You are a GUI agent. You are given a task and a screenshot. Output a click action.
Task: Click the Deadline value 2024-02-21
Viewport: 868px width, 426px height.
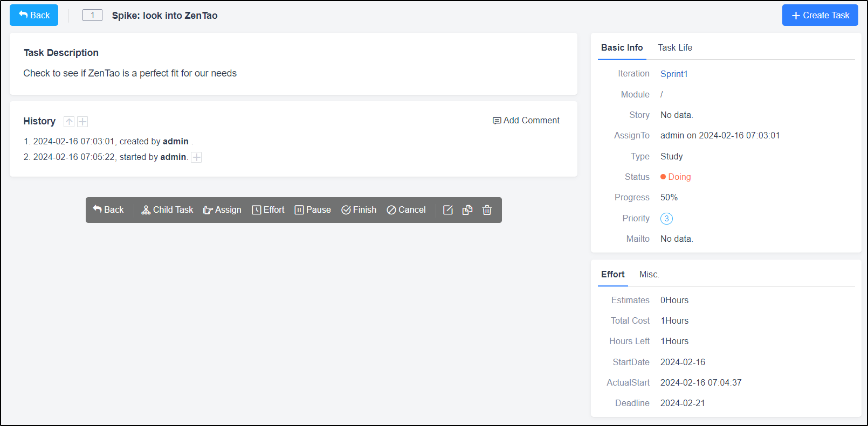tap(683, 403)
